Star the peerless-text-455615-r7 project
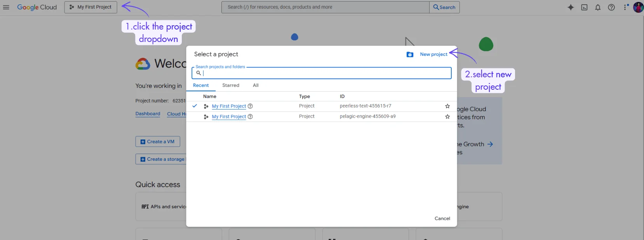The height and width of the screenshot is (240, 644). tap(447, 106)
